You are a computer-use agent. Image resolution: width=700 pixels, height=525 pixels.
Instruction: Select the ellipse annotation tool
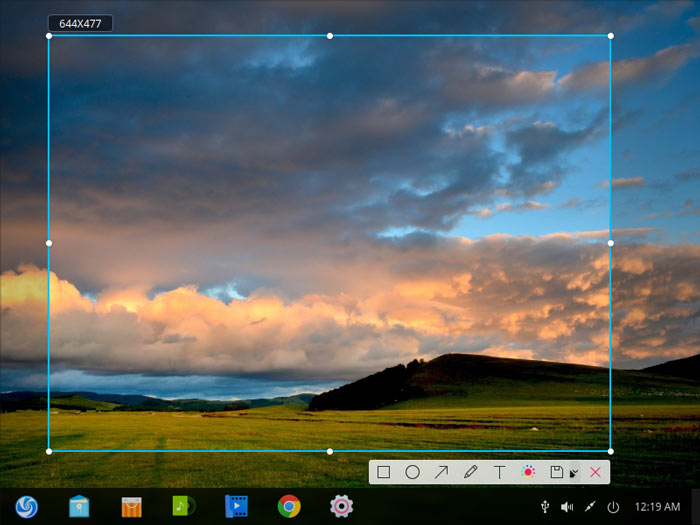coord(412,472)
